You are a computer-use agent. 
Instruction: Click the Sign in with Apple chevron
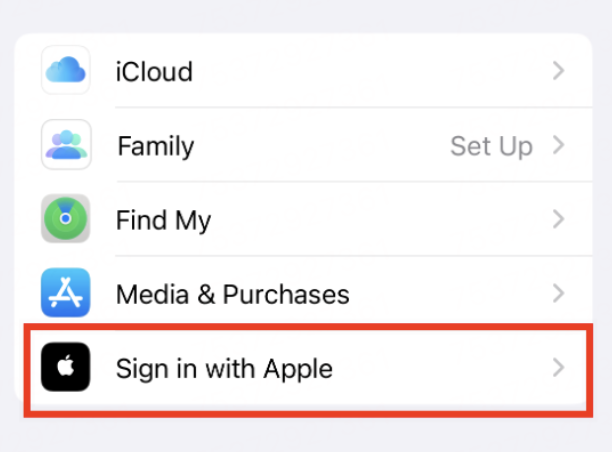(559, 368)
